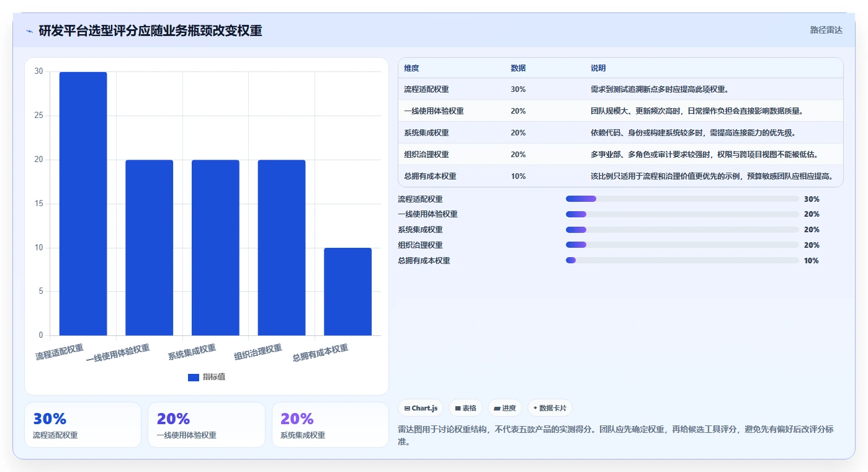Open the 路径雷达 label in the header
Image resolution: width=868 pixels, height=472 pixels.
[826, 30]
